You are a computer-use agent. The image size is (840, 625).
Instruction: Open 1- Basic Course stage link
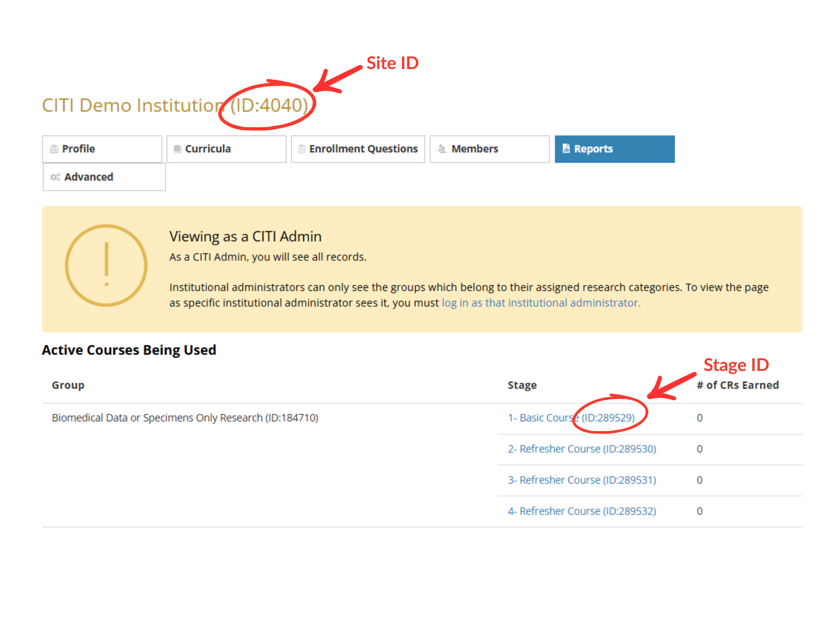pyautogui.click(x=571, y=418)
